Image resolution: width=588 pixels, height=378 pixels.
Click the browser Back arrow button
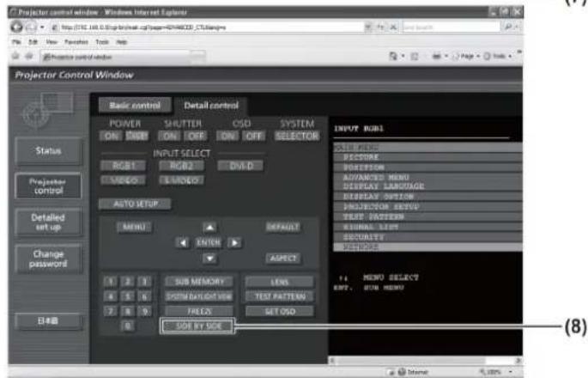16,27
